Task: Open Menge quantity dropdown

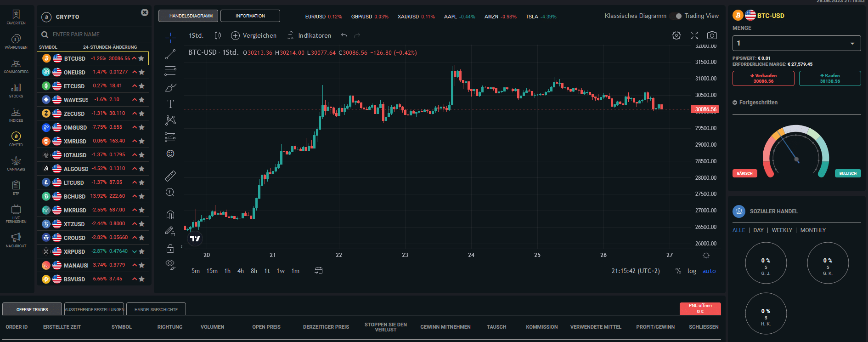Action: coord(796,43)
